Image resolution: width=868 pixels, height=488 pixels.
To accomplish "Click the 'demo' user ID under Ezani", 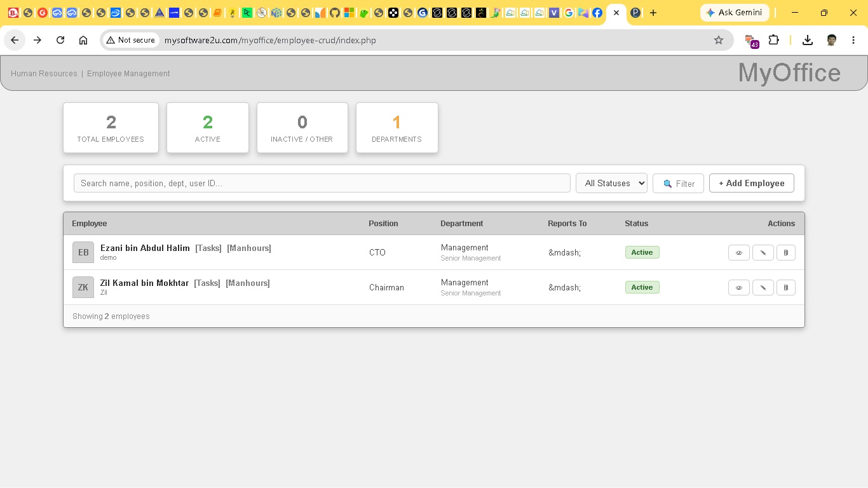I will point(108,258).
